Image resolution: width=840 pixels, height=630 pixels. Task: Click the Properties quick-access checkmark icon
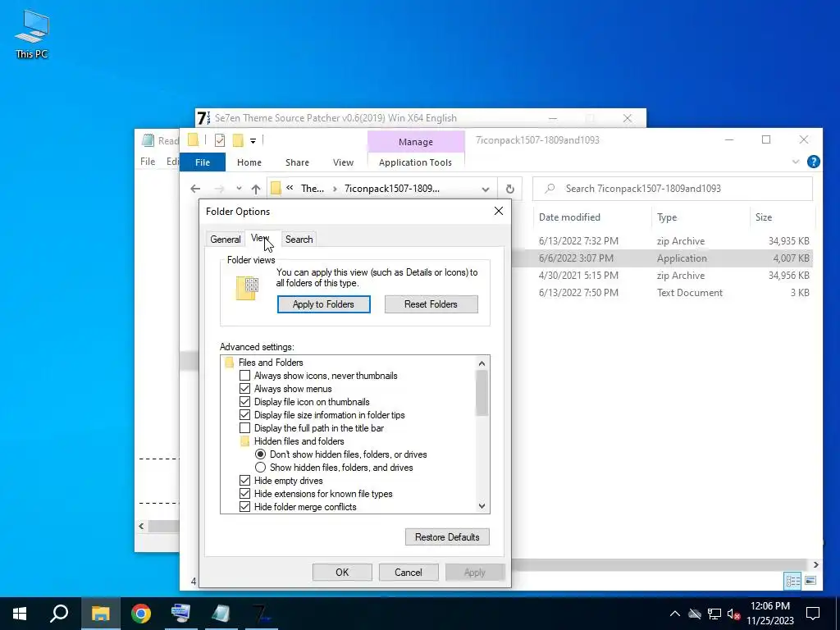click(x=220, y=140)
